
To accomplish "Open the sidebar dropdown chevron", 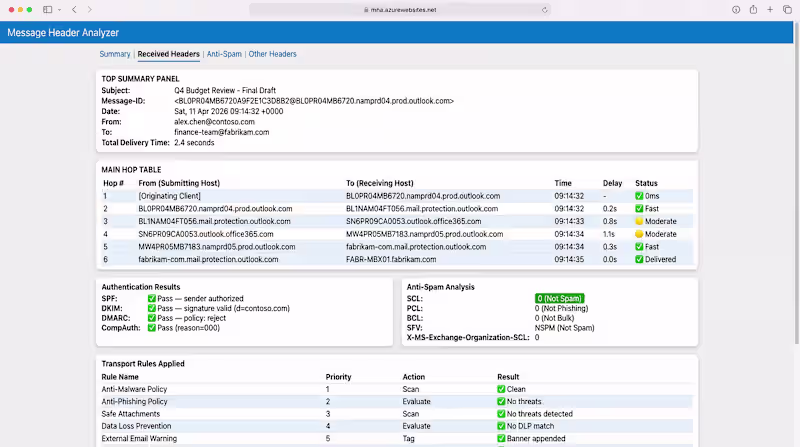I will coord(59,9).
